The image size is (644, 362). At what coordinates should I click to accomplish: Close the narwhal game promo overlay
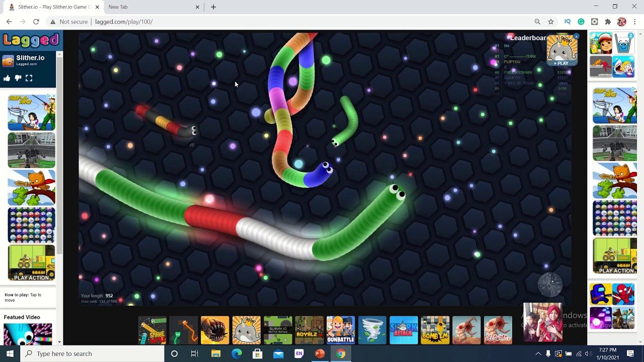577,36
